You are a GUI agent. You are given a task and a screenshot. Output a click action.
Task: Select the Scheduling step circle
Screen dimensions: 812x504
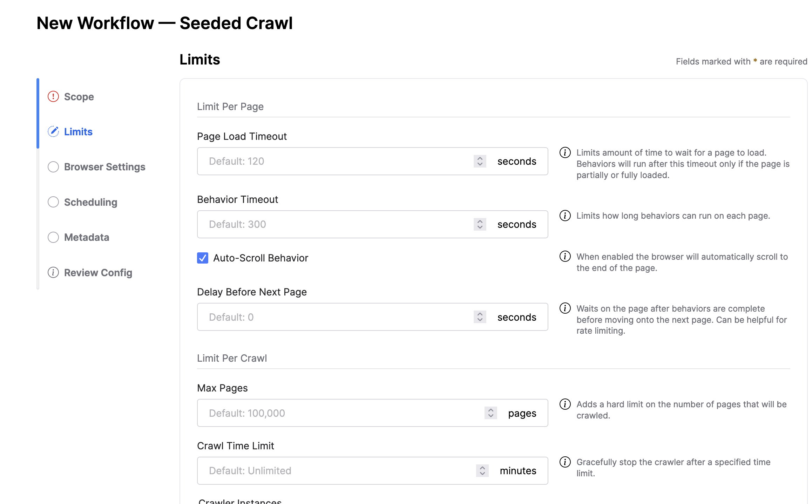(53, 202)
